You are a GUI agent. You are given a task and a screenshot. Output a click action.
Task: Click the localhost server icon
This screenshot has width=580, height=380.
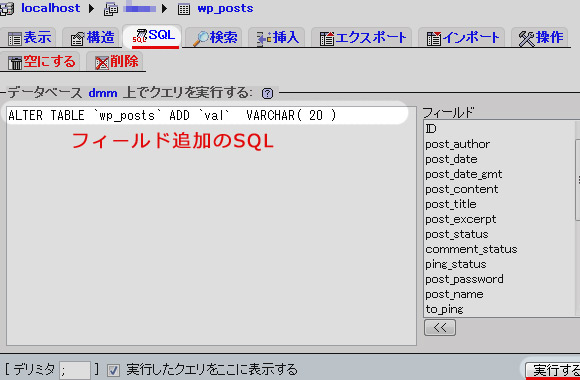point(7,9)
